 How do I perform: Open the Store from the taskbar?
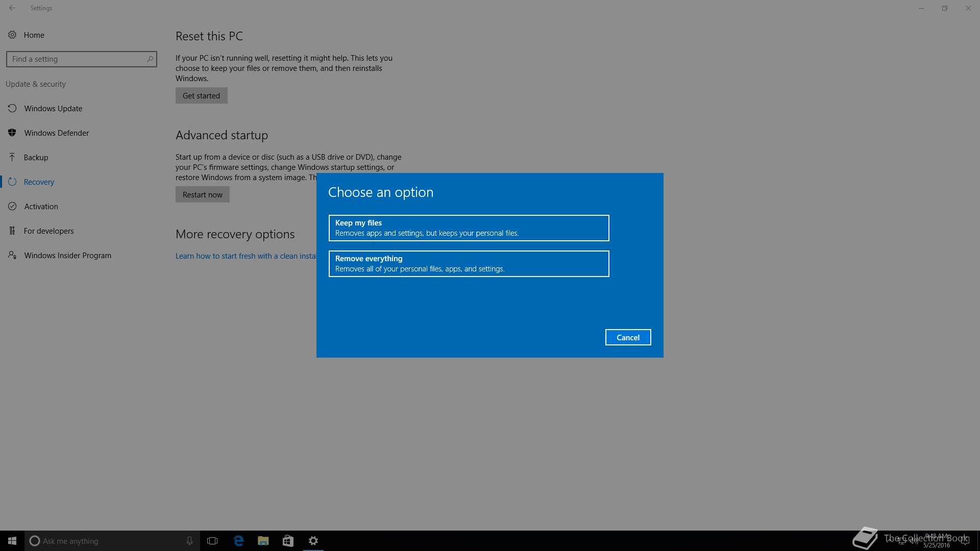coord(288,541)
